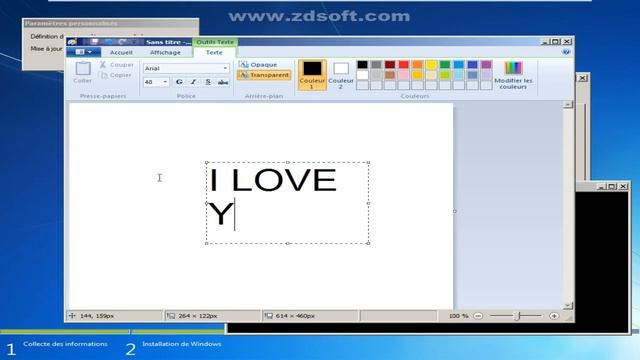Viewport: 640px width, 360px height.
Task: Select Opaque background option
Action: point(258,64)
